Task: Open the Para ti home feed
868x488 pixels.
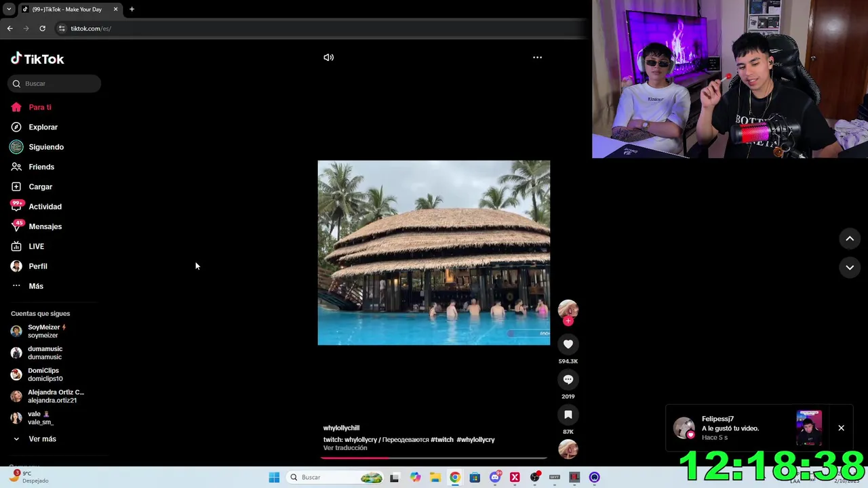Action: (x=31, y=107)
